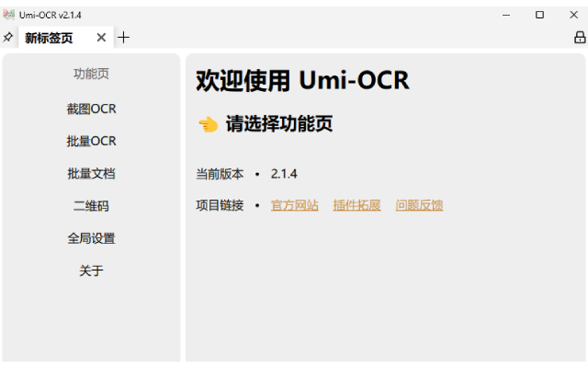Screen dimensions: 588x368
Task: Click the version number 2.1.4
Action: (284, 174)
